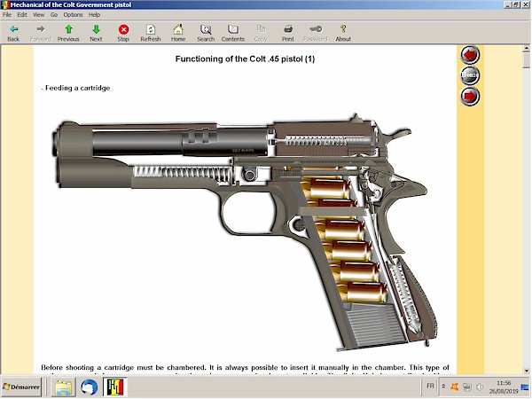
Task: Click the FR language indicator in tray
Action: (x=430, y=386)
